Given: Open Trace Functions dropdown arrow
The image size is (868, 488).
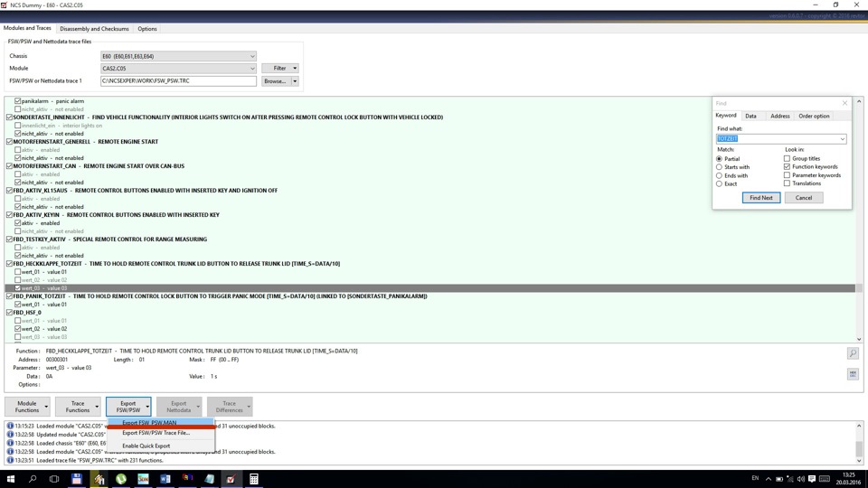Looking at the screenshot, I should tap(97, 407).
